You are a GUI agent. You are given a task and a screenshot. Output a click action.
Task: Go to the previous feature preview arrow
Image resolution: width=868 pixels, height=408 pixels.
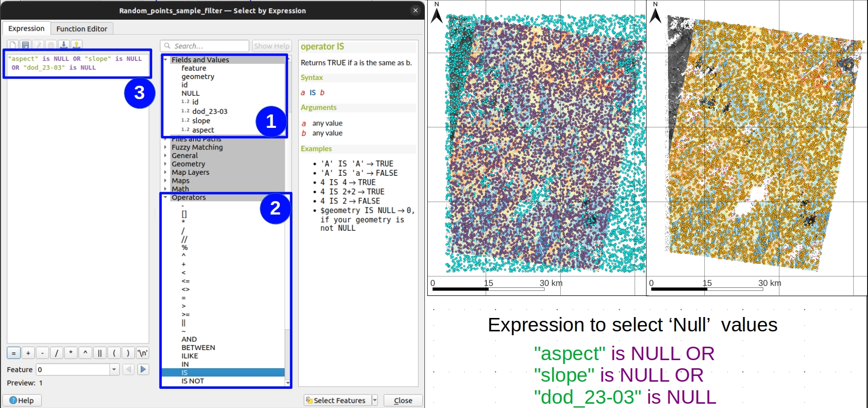(x=128, y=369)
